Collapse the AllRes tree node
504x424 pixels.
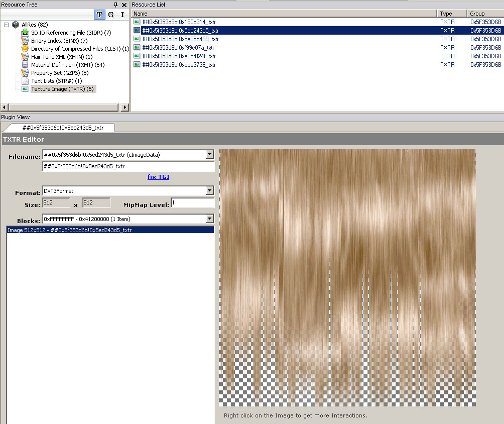(6, 25)
